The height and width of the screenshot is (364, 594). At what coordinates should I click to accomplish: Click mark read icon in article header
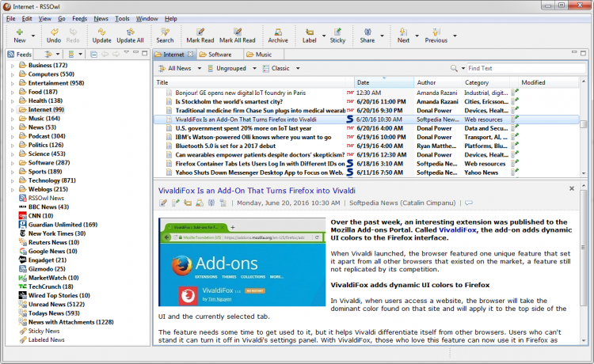pos(163,203)
